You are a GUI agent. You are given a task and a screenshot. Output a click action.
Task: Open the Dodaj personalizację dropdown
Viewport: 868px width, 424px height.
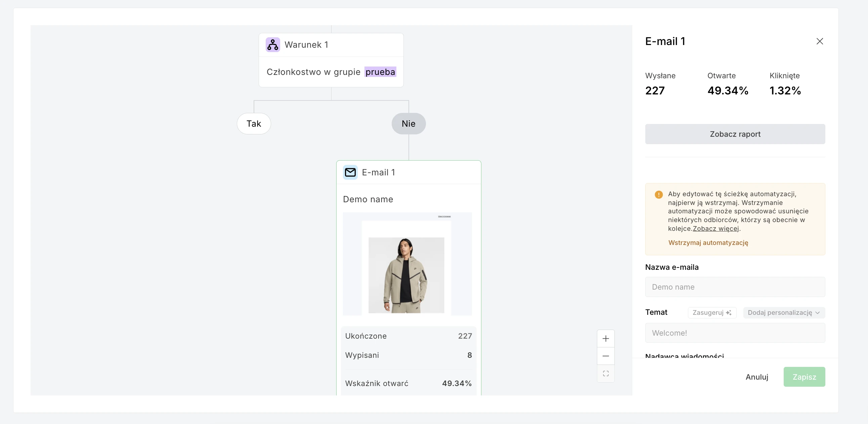pyautogui.click(x=783, y=312)
